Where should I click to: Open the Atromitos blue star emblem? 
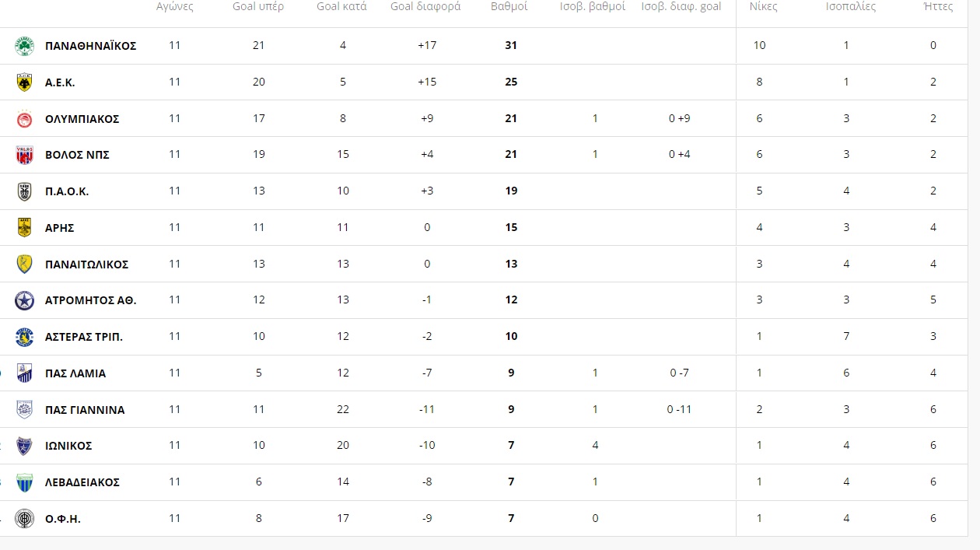click(x=25, y=300)
